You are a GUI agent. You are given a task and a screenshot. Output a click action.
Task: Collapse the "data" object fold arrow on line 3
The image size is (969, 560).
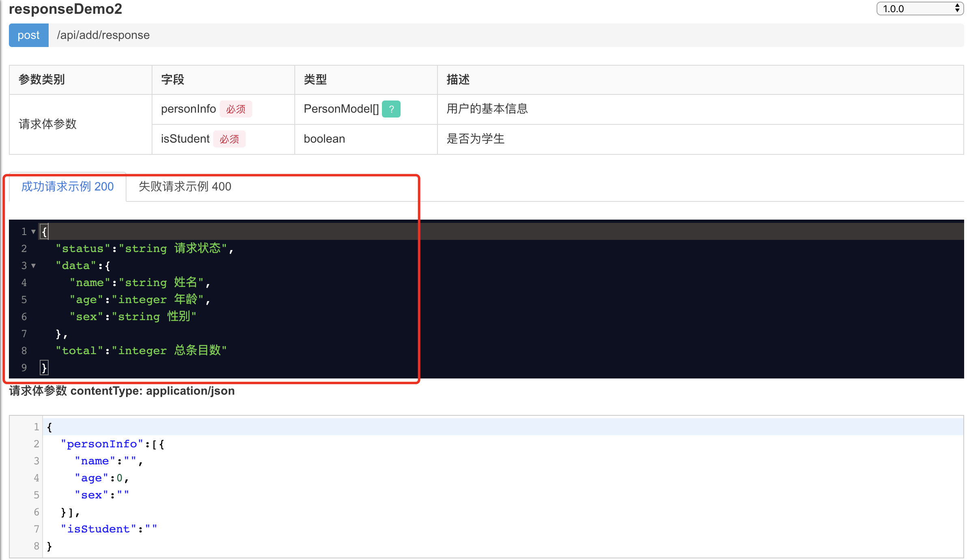point(33,266)
